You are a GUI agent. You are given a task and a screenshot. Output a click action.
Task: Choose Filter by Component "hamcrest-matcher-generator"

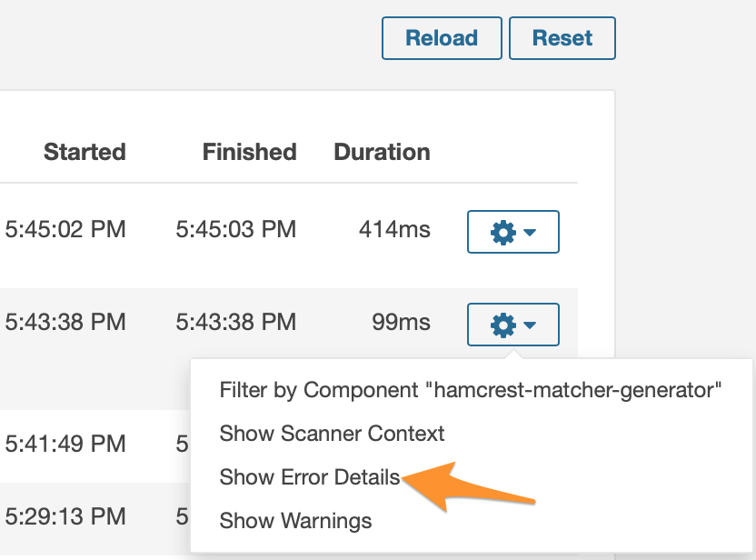471,390
